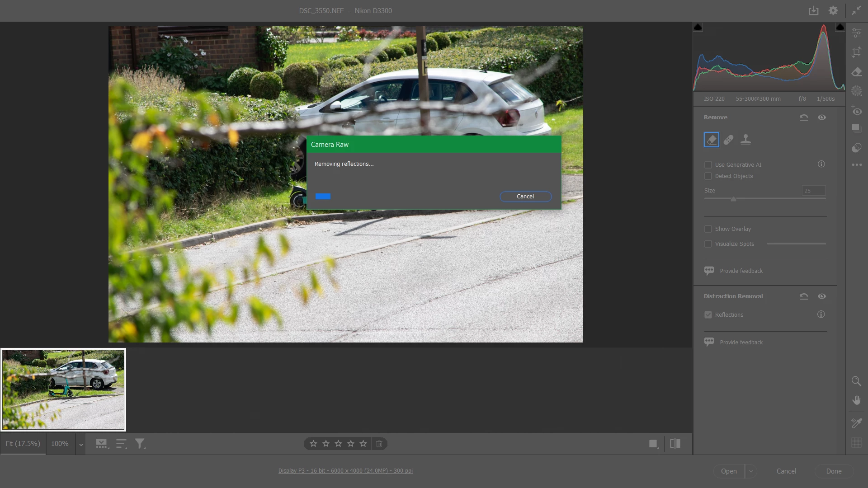Screen dimensions: 868x488
Task: Select the Heal brush mode
Action: pyautogui.click(x=728, y=140)
